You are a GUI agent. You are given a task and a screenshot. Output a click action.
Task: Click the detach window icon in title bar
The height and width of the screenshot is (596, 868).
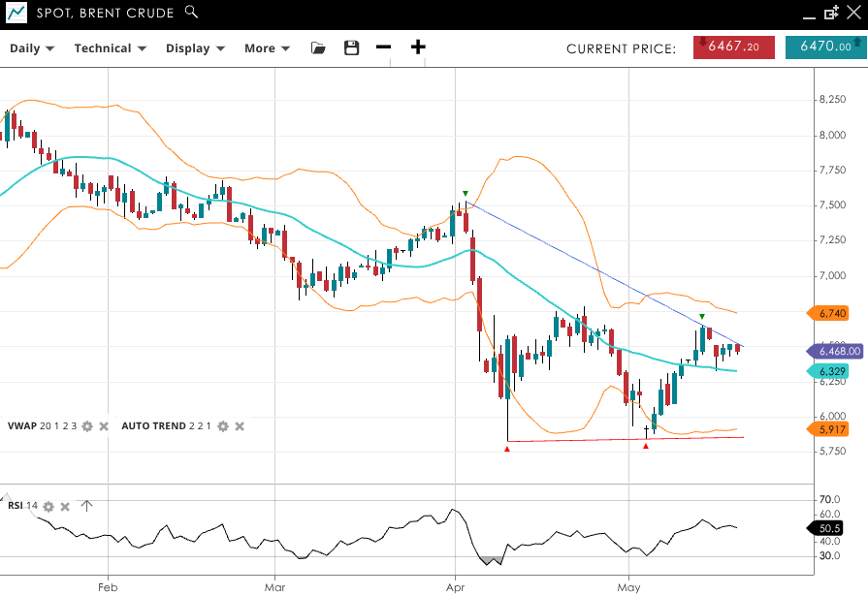coord(831,13)
